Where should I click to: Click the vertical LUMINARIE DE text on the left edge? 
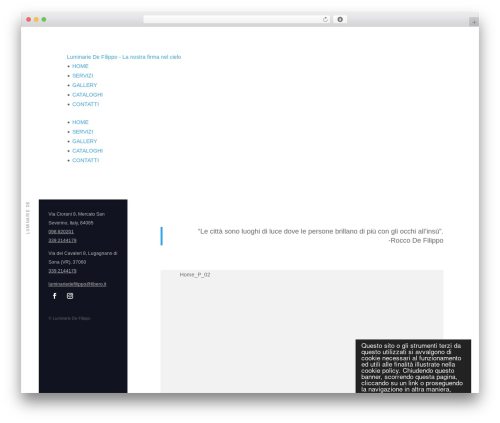pyautogui.click(x=28, y=218)
